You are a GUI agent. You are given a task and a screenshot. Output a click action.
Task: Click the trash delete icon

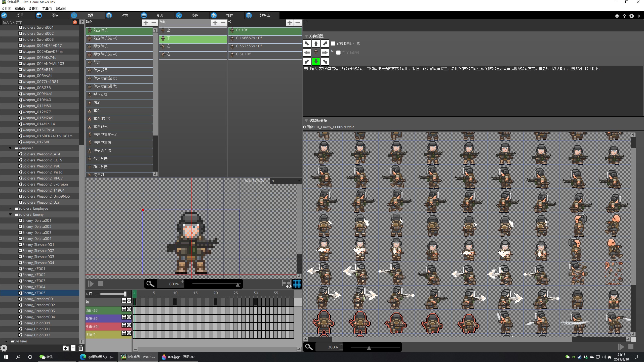(x=81, y=348)
